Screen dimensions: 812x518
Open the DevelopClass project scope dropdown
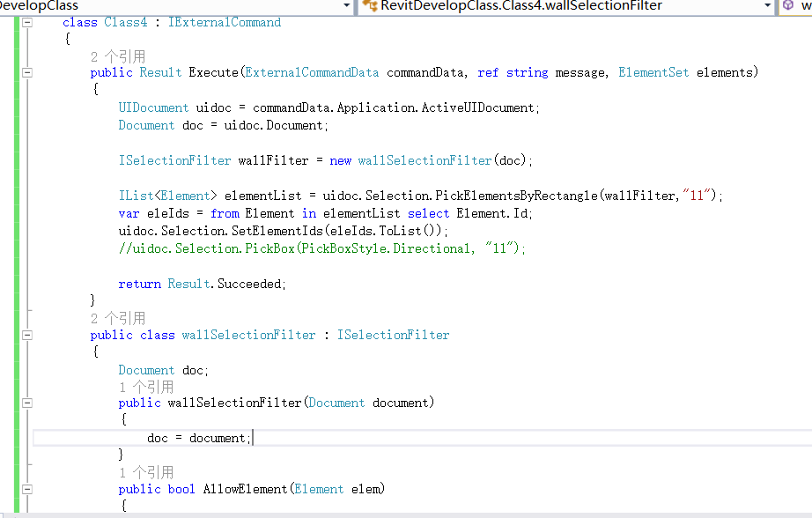pyautogui.click(x=346, y=5)
